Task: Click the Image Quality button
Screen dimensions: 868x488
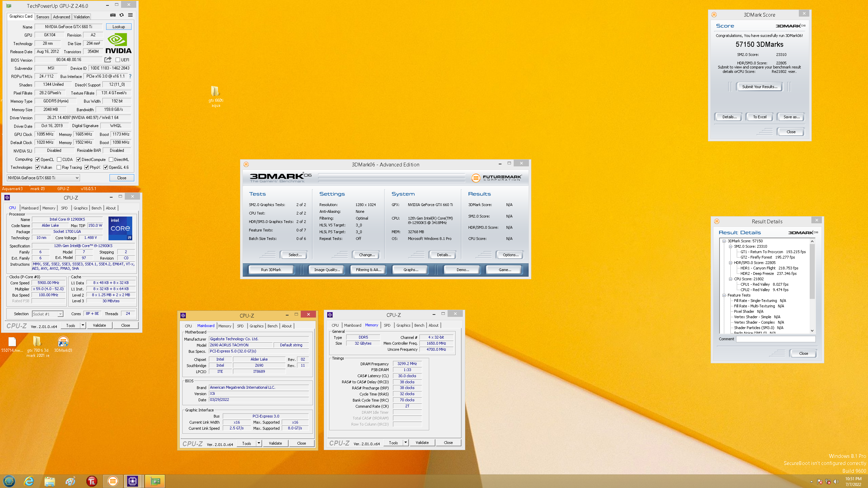Action: click(327, 270)
